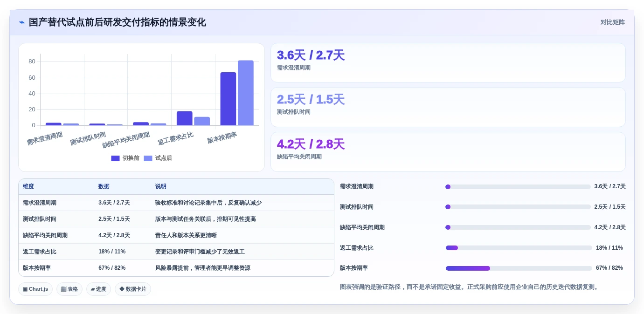This screenshot has height=314, width=644.
Task: Click 验收标准和讨论记录集中后 description cell
Action: [x=208, y=203]
